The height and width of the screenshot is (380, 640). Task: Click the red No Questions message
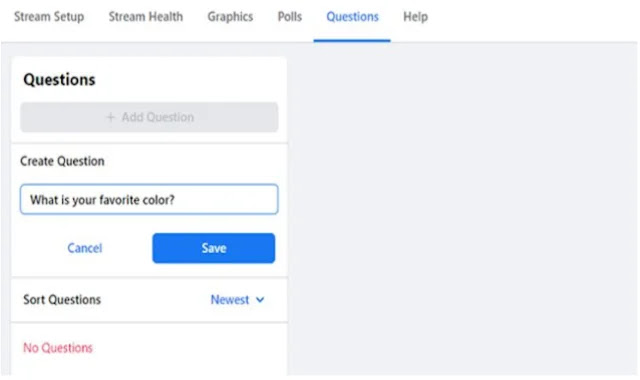click(x=58, y=348)
